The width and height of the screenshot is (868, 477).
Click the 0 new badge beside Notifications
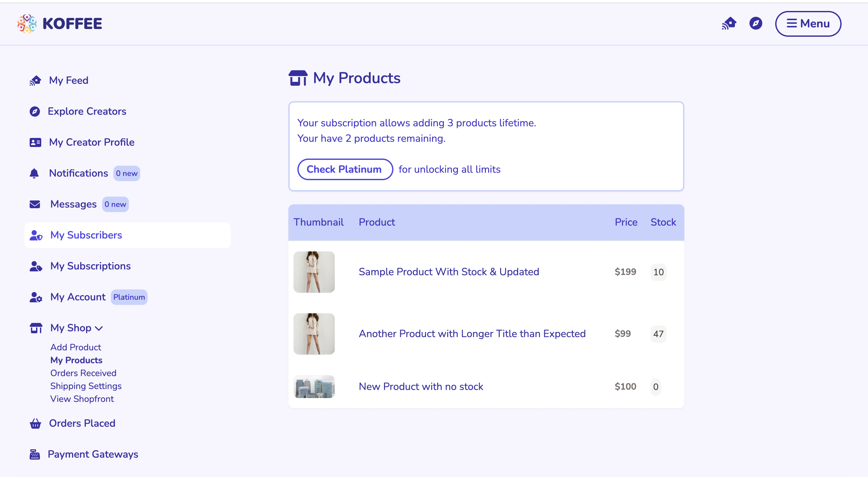(x=126, y=173)
